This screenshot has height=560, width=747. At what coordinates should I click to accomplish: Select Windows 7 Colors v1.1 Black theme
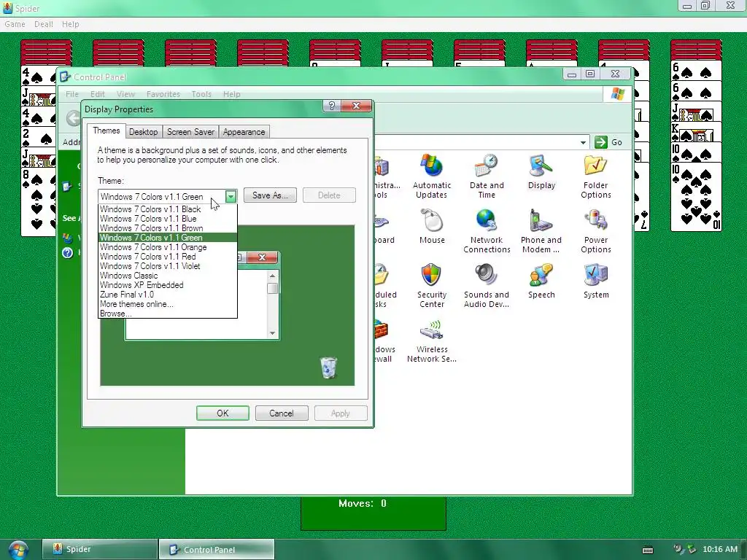click(x=168, y=209)
